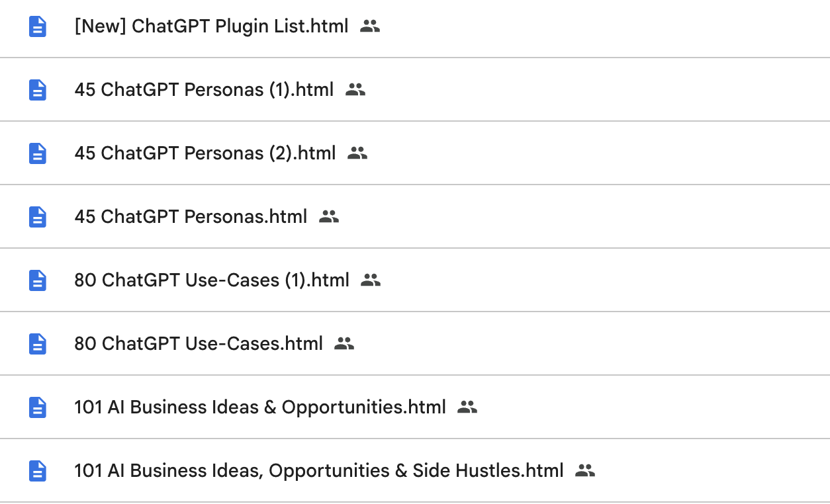
Task: Select the 80 ChatGPT Use-Cases.html file name
Action: pyautogui.click(x=199, y=344)
